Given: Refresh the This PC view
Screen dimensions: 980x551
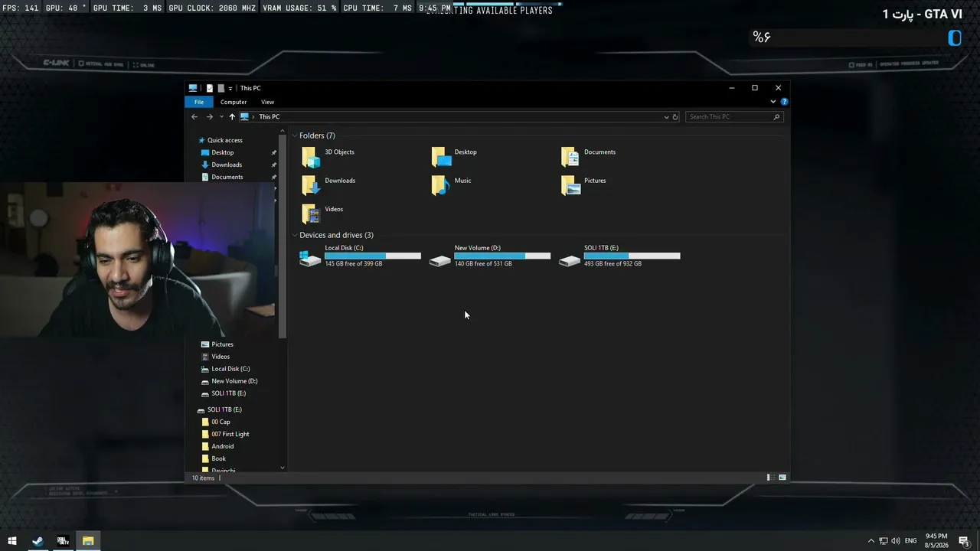Looking at the screenshot, I should pyautogui.click(x=675, y=117).
